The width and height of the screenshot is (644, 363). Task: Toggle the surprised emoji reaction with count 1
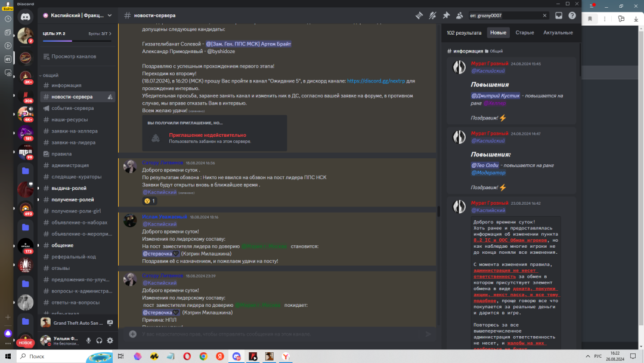tap(150, 201)
